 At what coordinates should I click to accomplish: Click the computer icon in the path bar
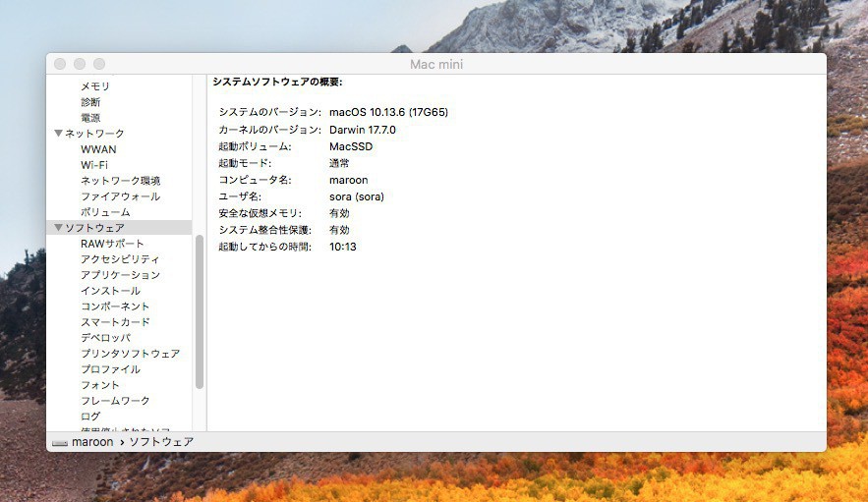(x=59, y=442)
